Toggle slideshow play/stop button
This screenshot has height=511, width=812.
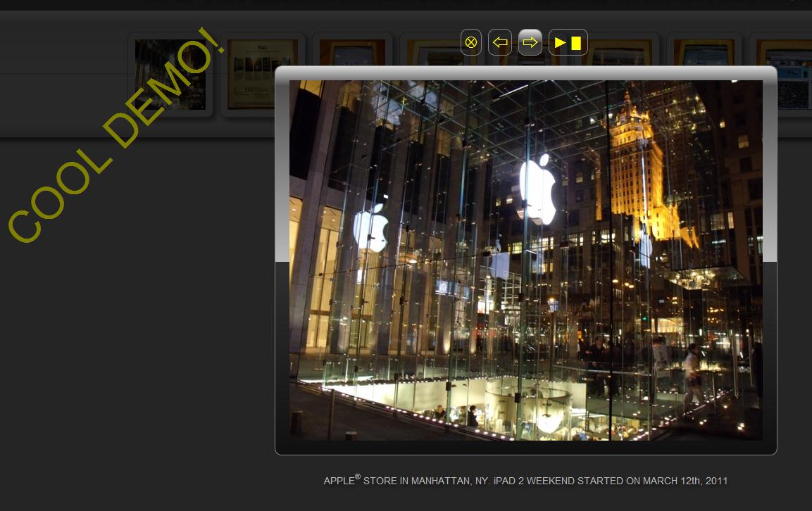pyautogui.click(x=568, y=42)
